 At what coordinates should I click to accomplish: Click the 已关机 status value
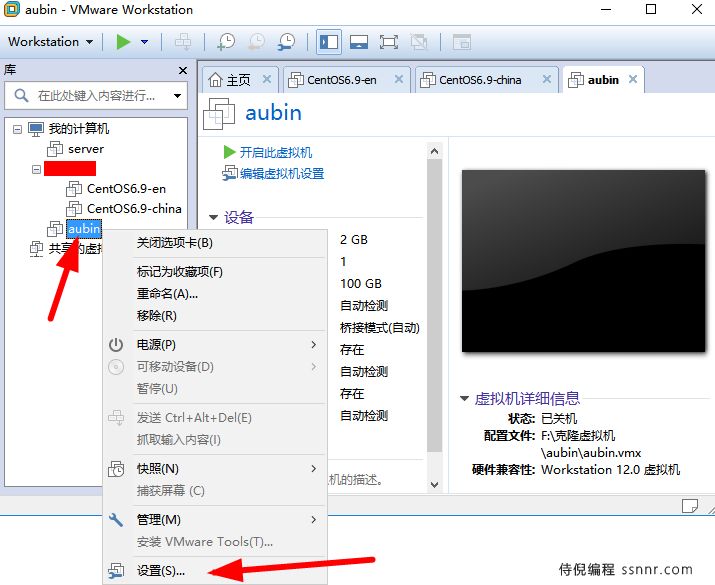559,418
